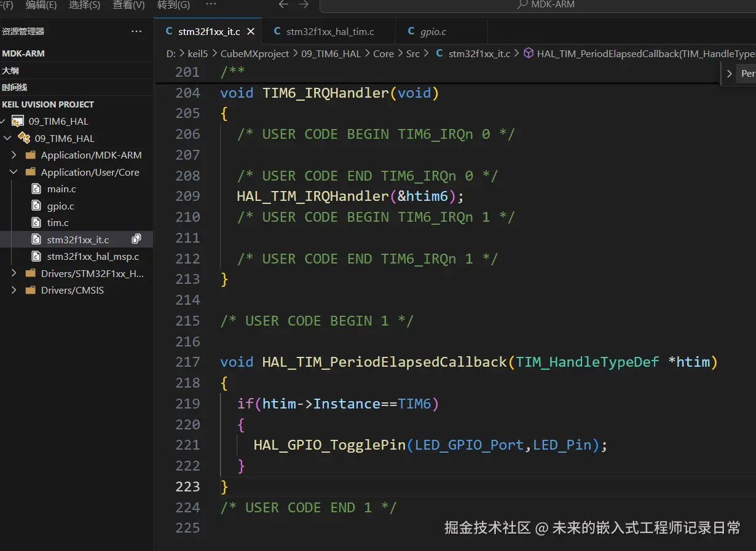This screenshot has height=551, width=756.
Task: Click the Src breadcrumb segment
Action: (x=413, y=53)
